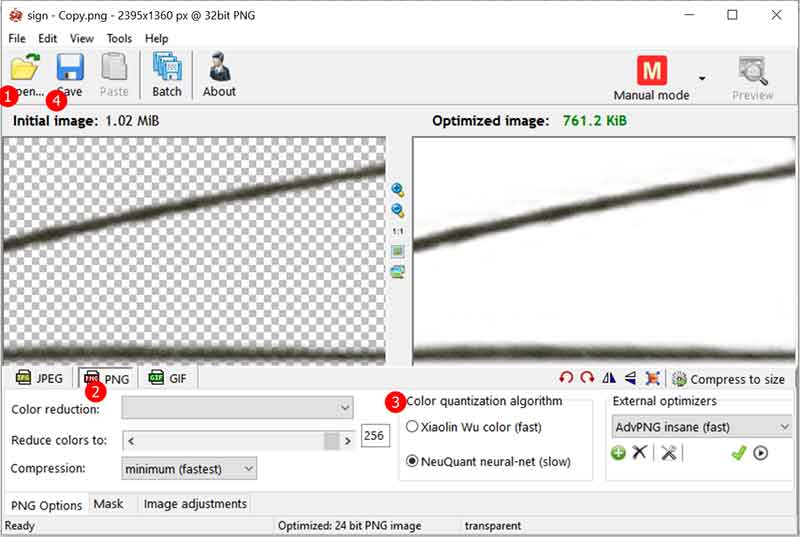Expand the Compression level dropdown

coord(189,468)
